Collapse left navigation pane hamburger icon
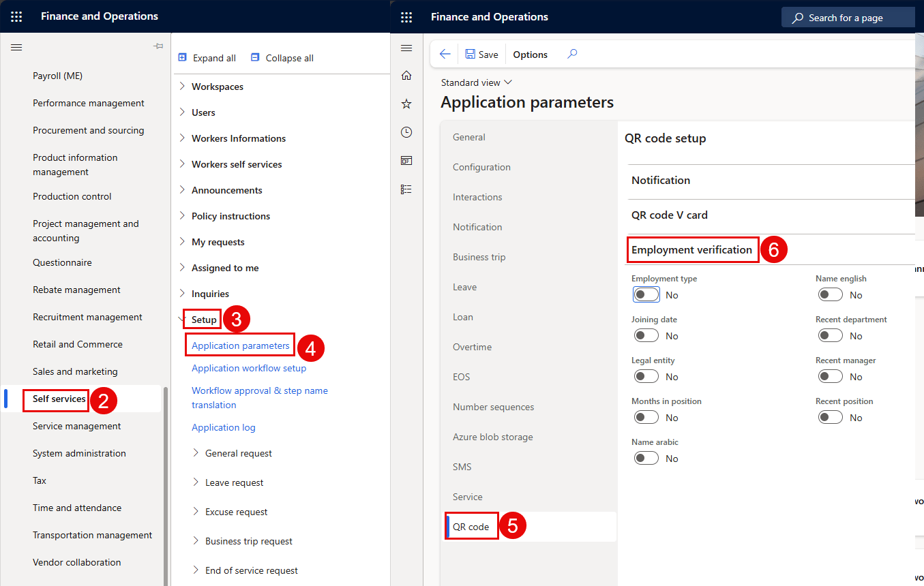Image resolution: width=924 pixels, height=586 pixels. click(x=16, y=47)
